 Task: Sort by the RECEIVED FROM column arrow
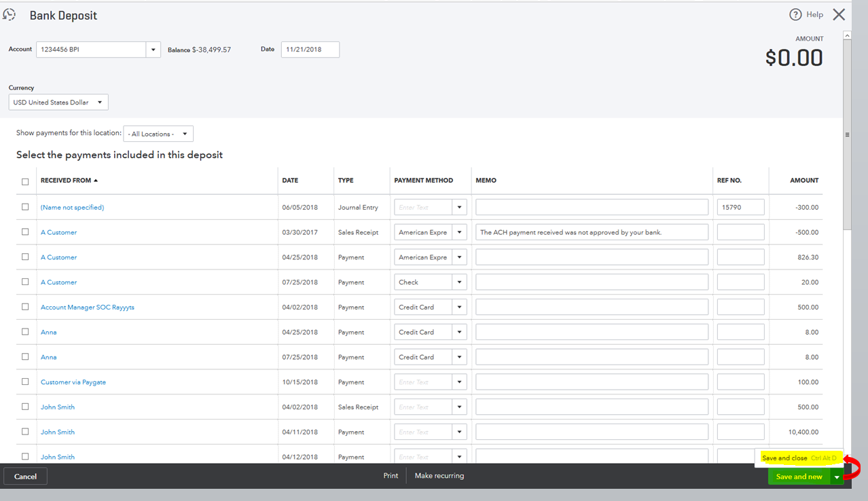tap(94, 180)
